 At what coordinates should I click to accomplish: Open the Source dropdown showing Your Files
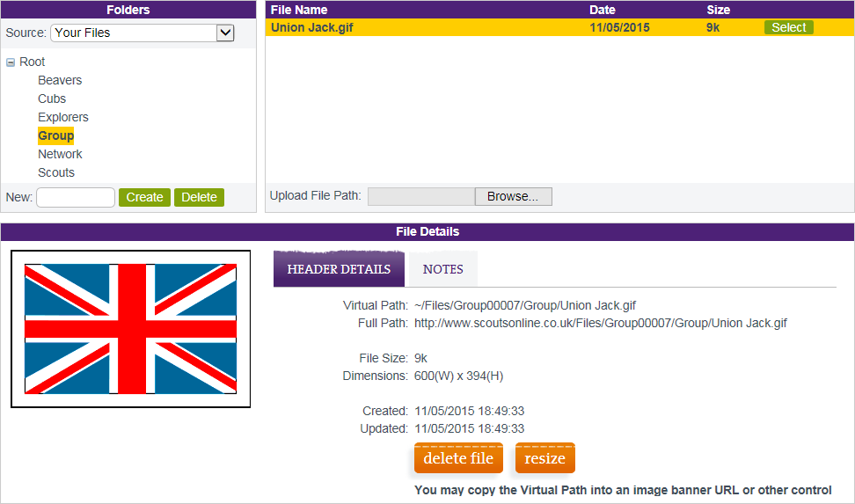pos(142,33)
